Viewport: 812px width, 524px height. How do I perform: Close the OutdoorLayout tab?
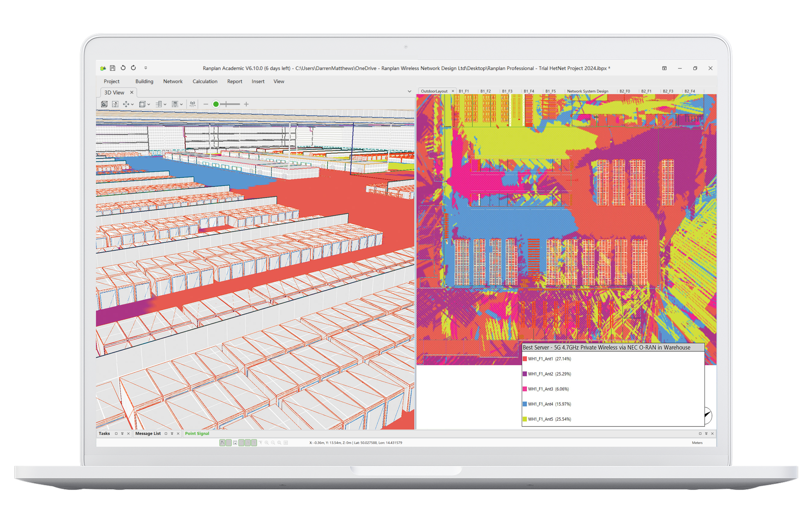point(453,91)
